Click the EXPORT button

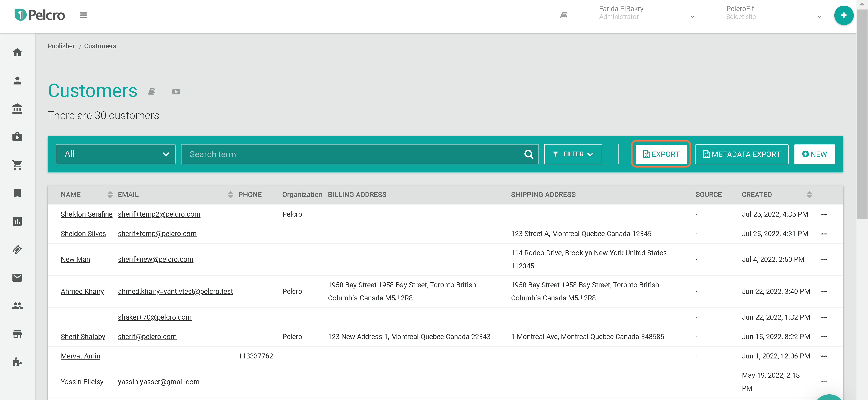coord(661,154)
